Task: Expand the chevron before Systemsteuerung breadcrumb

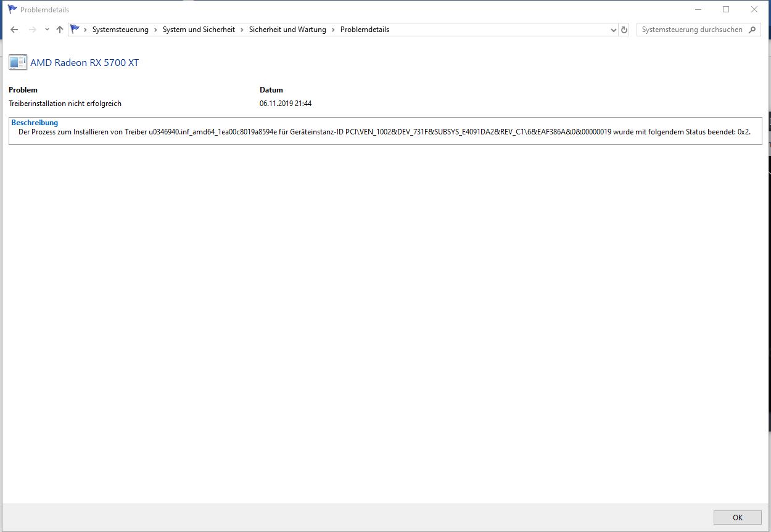Action: 86,30
